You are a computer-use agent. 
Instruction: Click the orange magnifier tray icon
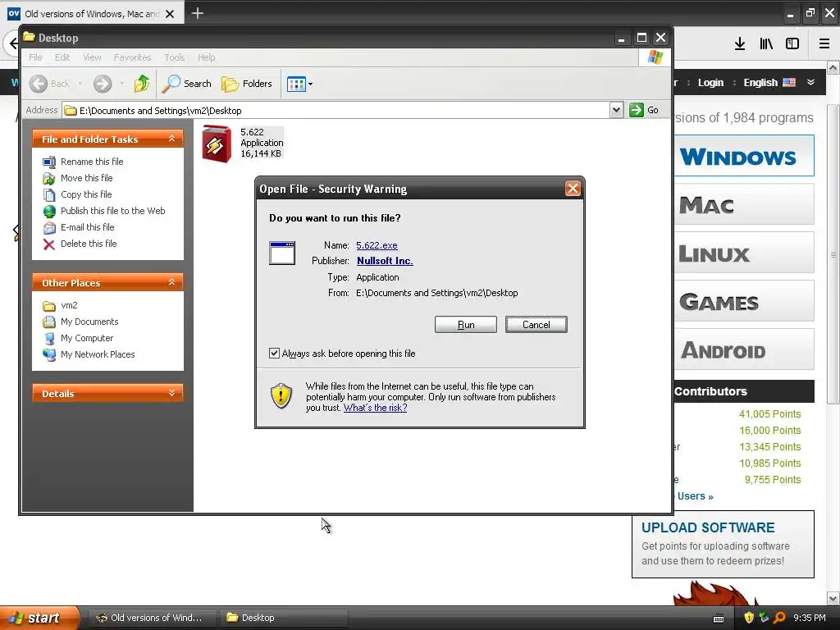pos(779,618)
